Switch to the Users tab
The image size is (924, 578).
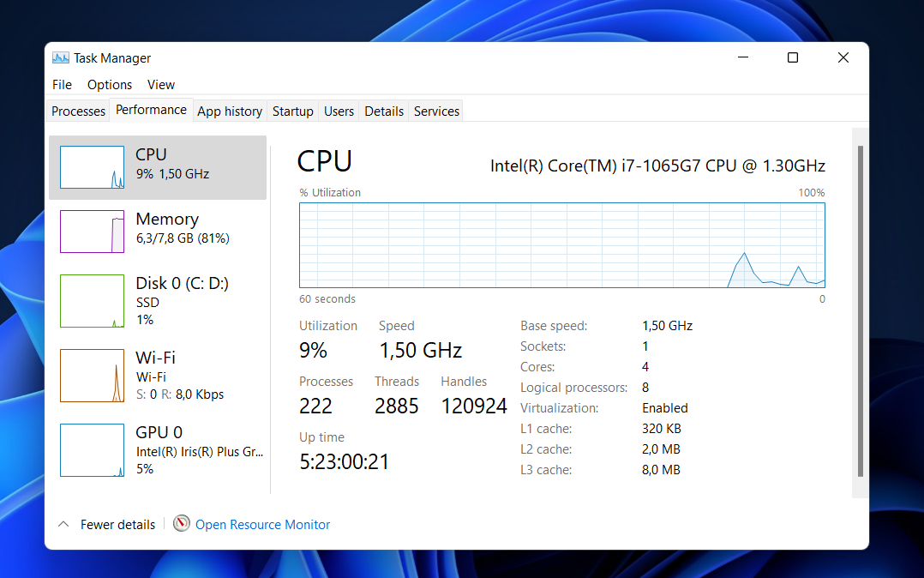339,111
